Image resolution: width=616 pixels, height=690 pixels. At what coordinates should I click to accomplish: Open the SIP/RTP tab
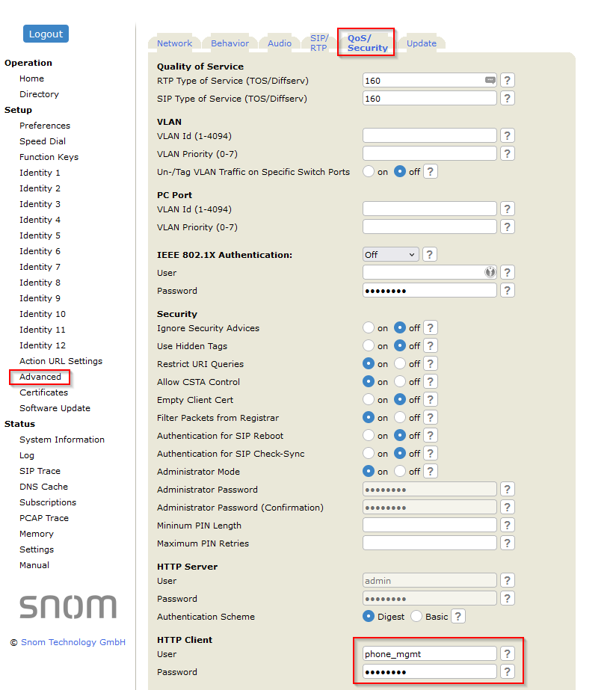(x=319, y=43)
